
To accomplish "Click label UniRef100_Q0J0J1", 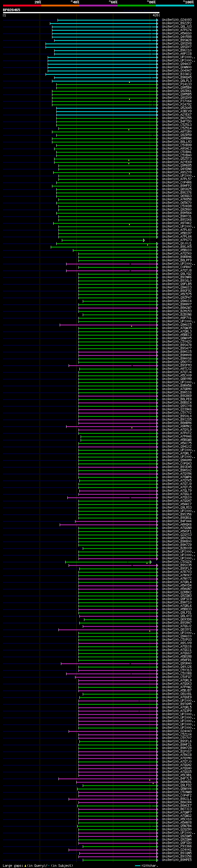I will (x=177, y=243).
